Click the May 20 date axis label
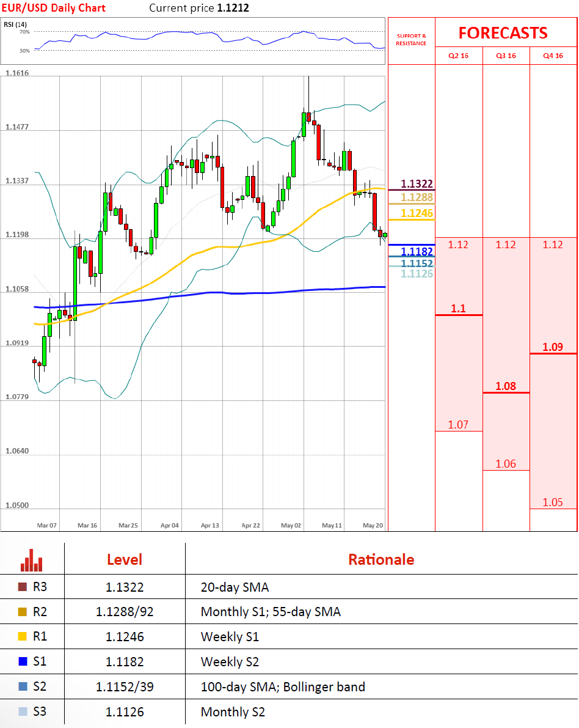 point(373,525)
